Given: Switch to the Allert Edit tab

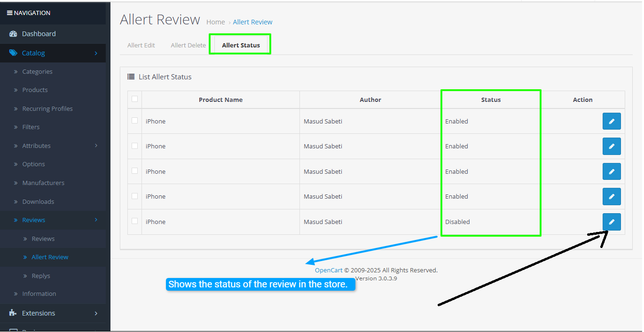Looking at the screenshot, I should (141, 46).
